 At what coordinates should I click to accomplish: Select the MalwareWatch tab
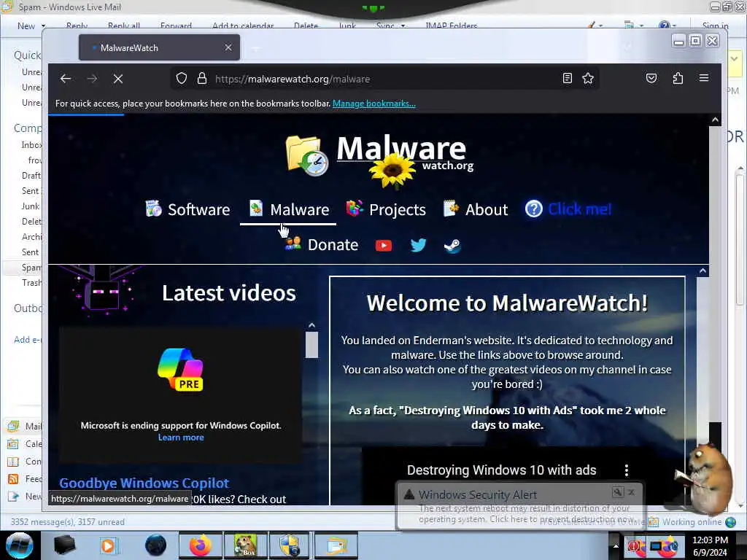coord(159,47)
